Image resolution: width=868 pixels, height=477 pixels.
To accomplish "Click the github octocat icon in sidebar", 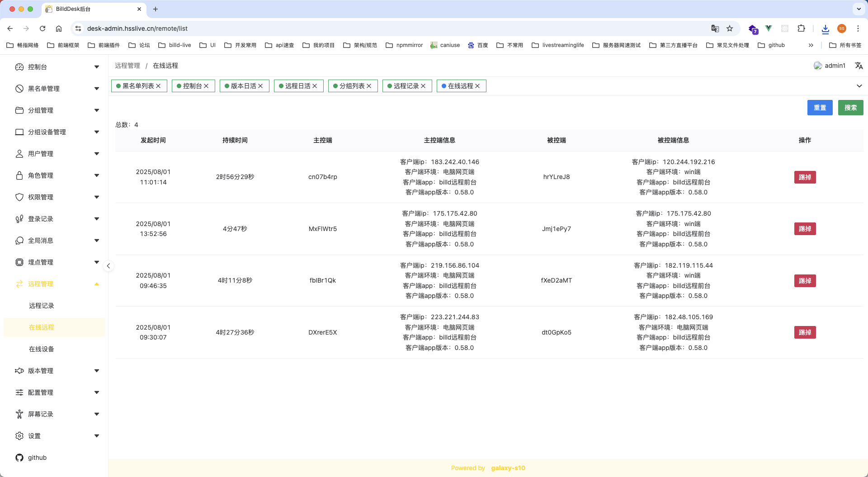I will (19, 458).
